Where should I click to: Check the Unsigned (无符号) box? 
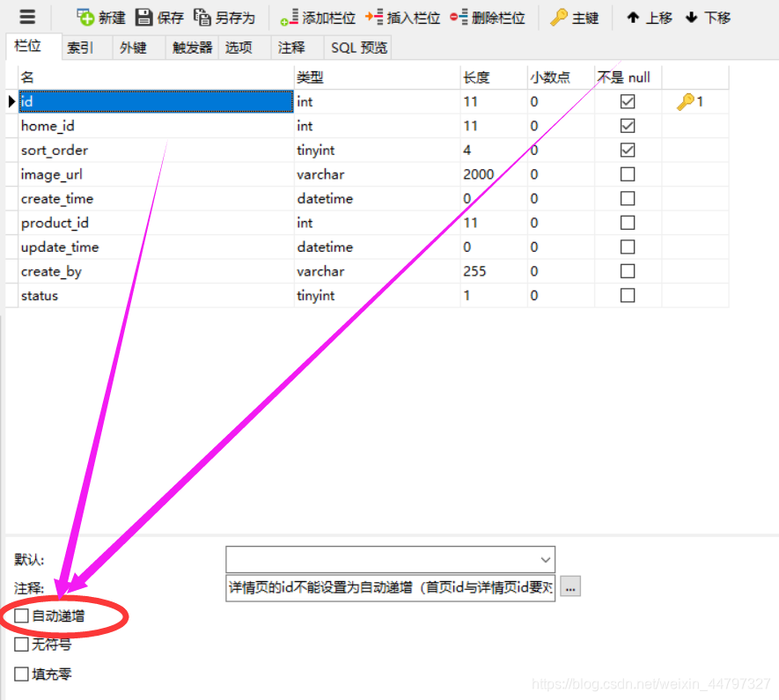21,645
